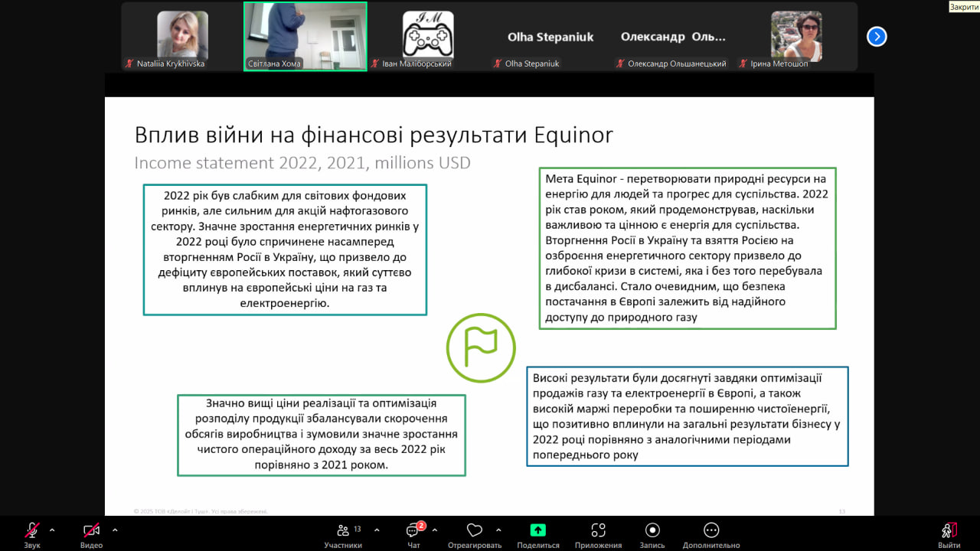Expand the arrow next to Участники
This screenshot has height=551, width=980.
coord(377,530)
